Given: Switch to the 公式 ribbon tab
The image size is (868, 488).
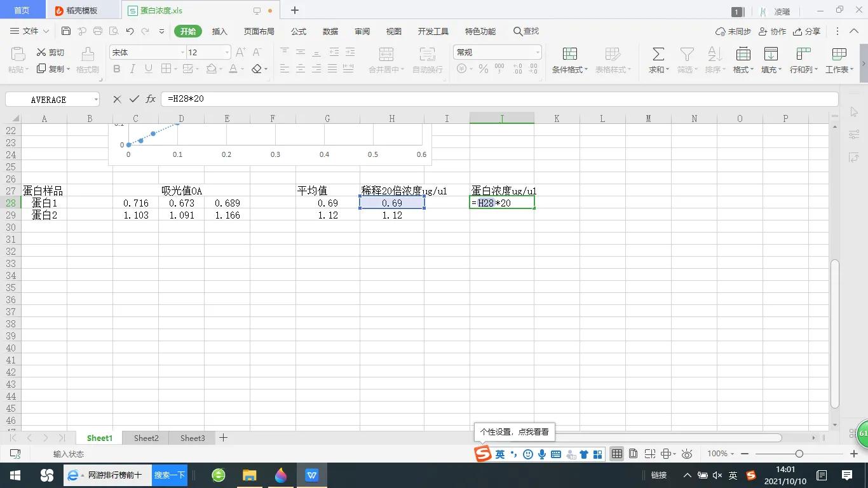Looking at the screenshot, I should coord(299,31).
